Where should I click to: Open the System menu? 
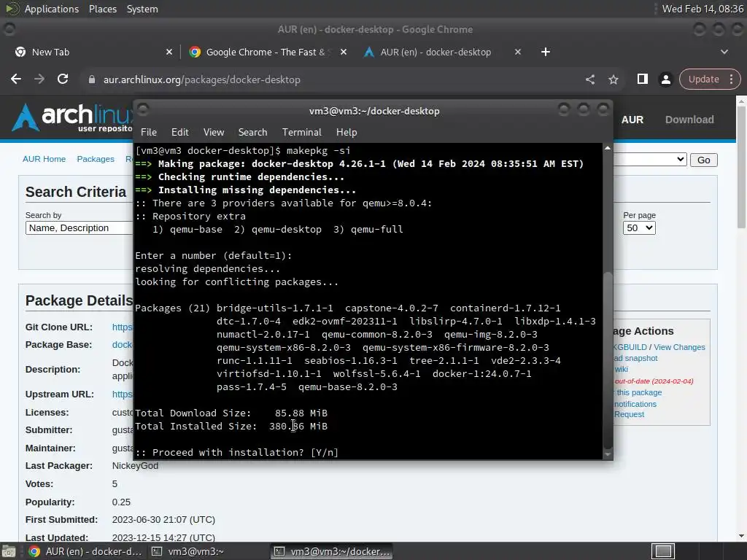142,9
